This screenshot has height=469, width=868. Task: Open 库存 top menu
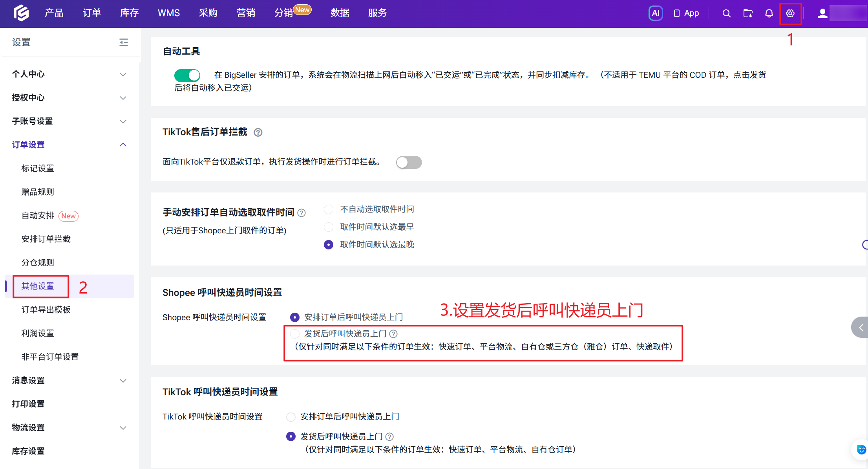tap(130, 13)
